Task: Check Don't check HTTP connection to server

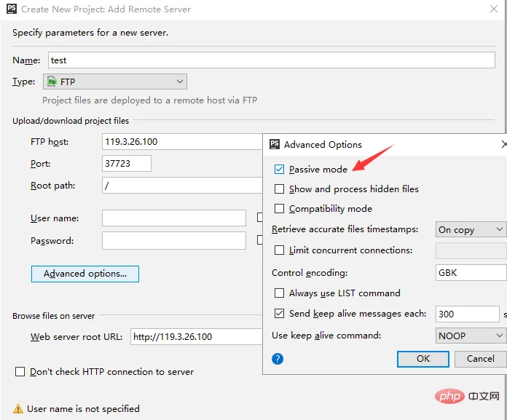Action: coord(20,371)
